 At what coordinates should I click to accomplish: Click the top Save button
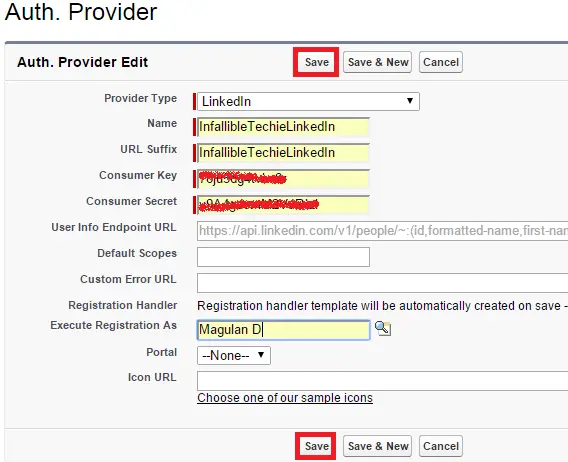pos(316,62)
